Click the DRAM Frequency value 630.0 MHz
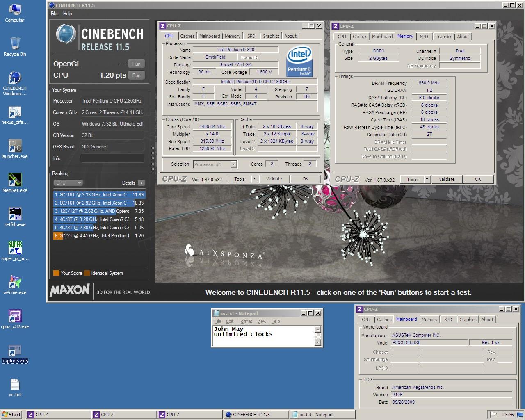This screenshot has width=525, height=420. pyautogui.click(x=429, y=83)
